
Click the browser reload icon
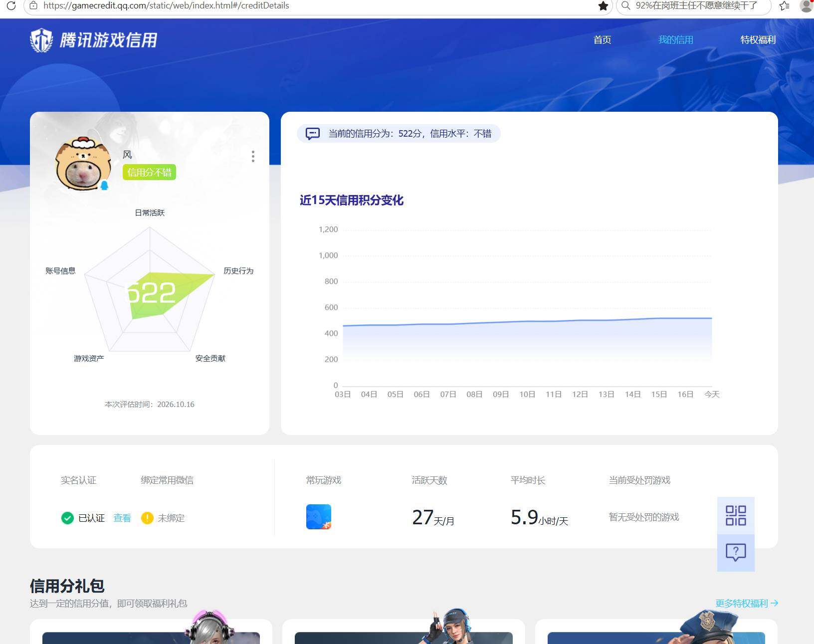pos(11,5)
